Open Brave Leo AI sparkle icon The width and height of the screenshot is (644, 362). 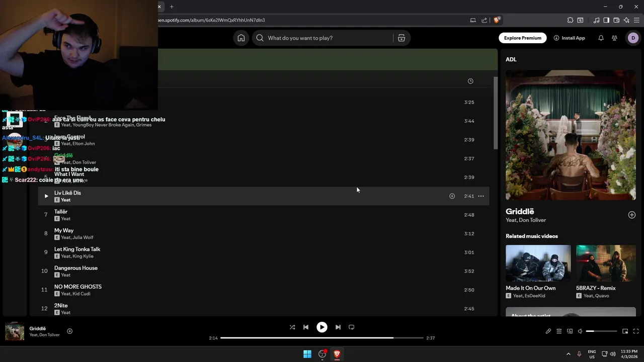click(626, 20)
